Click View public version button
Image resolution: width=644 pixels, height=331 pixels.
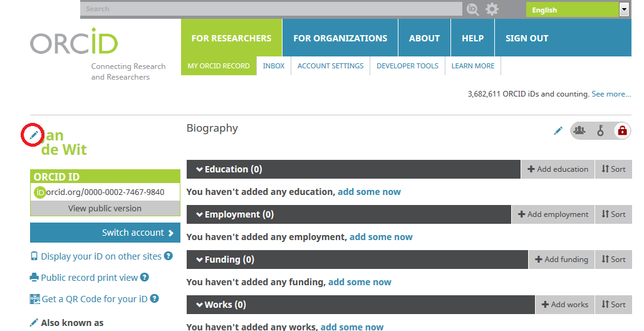point(105,208)
